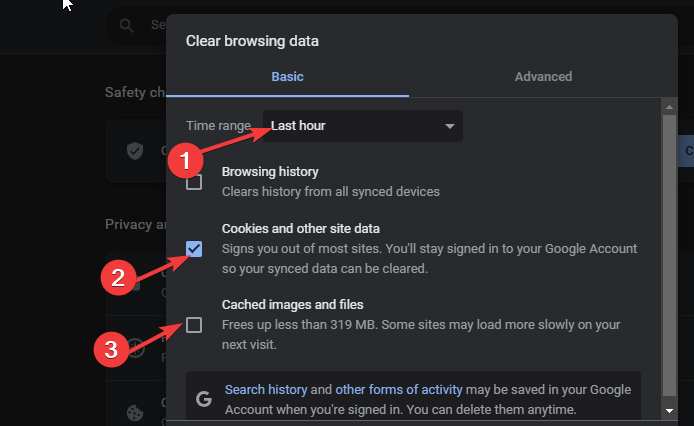Uncheck Cookies and other site data
694x426 pixels.
(x=194, y=249)
